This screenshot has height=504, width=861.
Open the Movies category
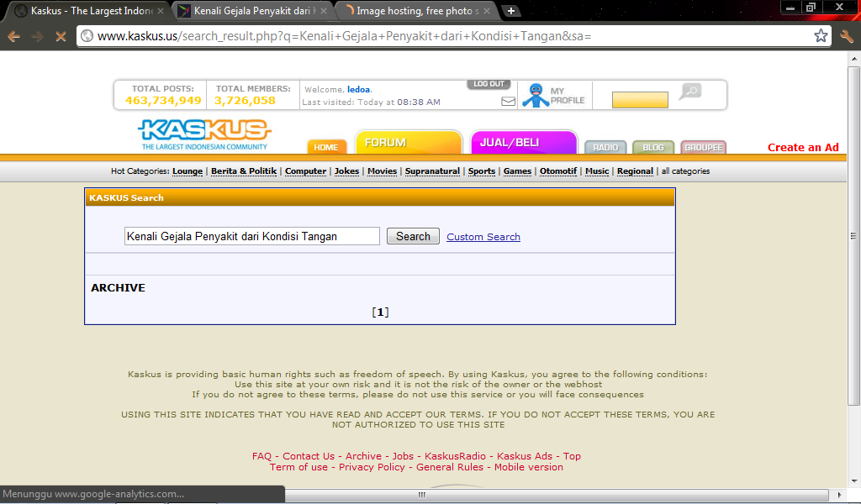[x=383, y=171]
